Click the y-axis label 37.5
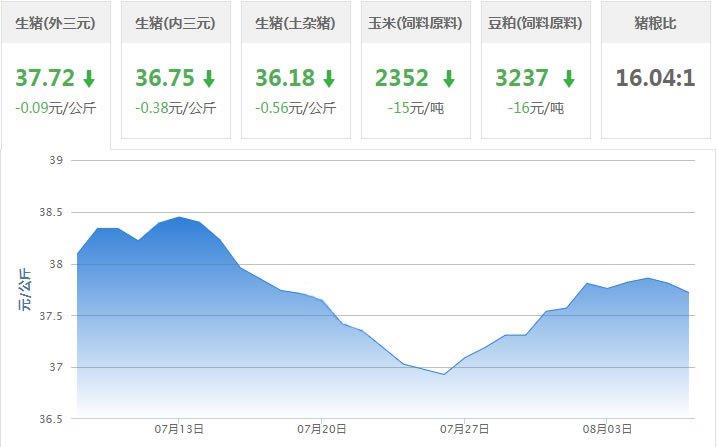Viewport: 717px width, 447px height. pyautogui.click(x=51, y=315)
